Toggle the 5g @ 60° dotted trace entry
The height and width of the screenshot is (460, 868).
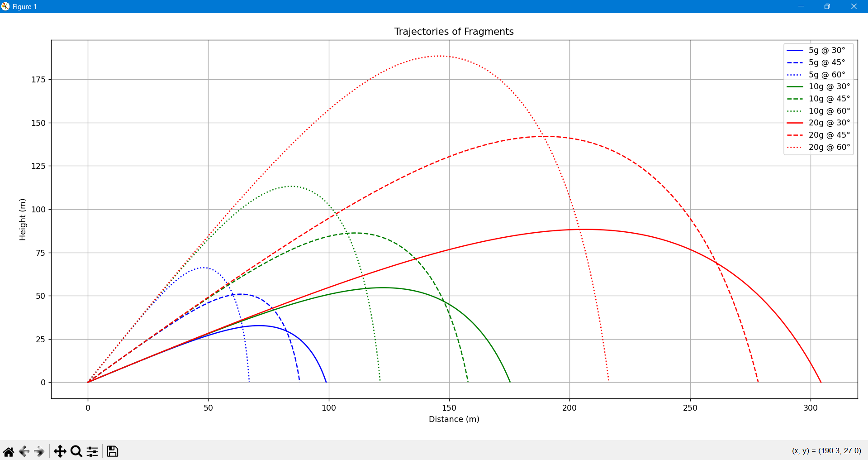[827, 75]
